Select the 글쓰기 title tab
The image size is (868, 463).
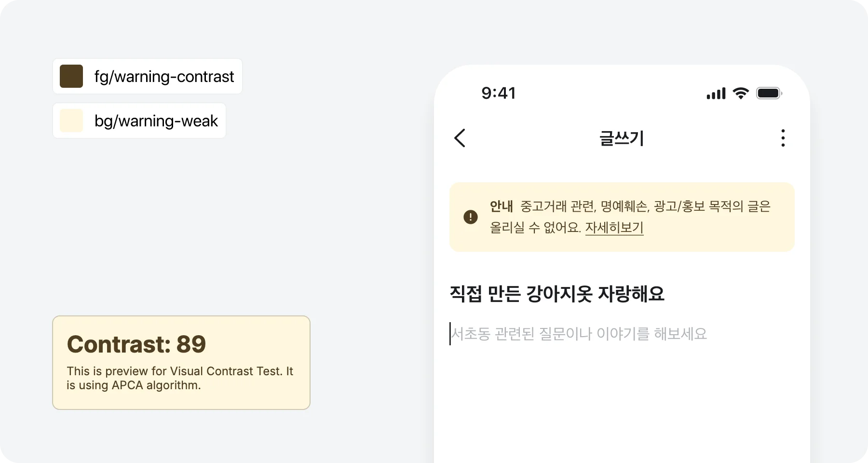pyautogui.click(x=622, y=138)
